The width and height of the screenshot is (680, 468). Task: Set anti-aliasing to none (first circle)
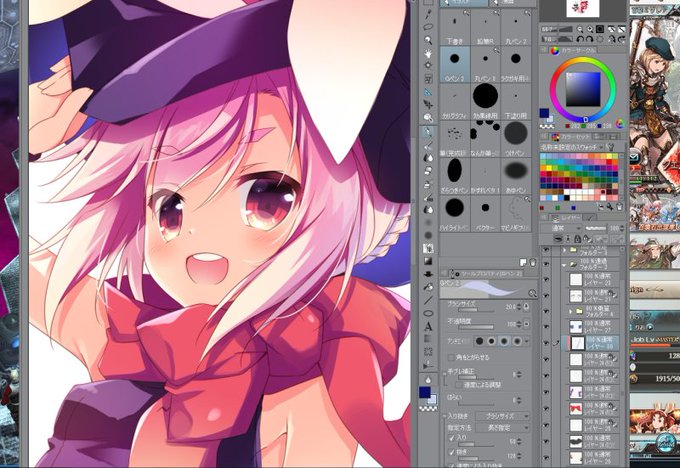[x=479, y=341]
